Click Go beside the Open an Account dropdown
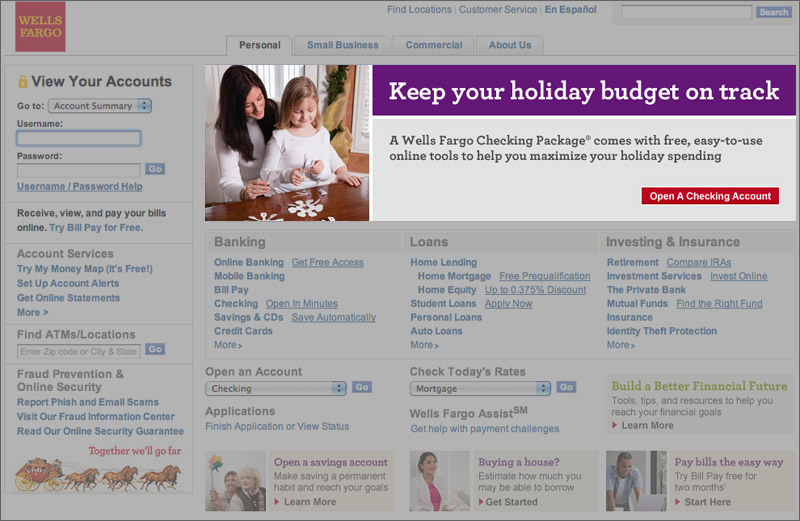This screenshot has width=800, height=521. coord(362,387)
